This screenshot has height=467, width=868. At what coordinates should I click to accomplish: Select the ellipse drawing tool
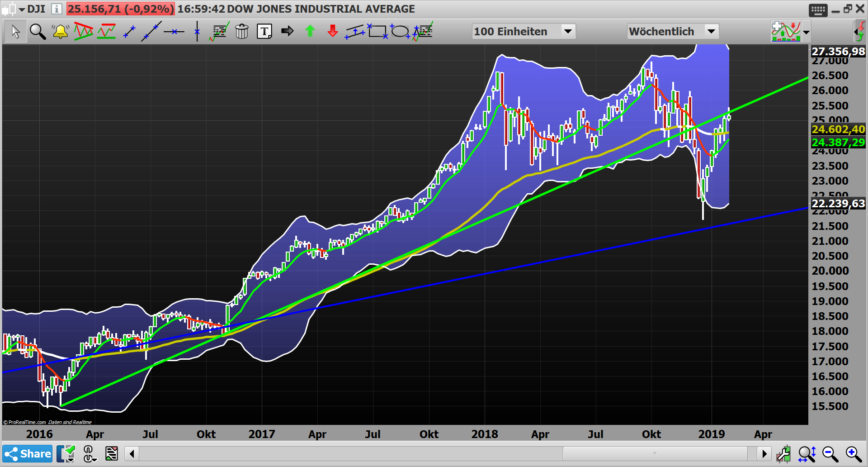tap(400, 31)
